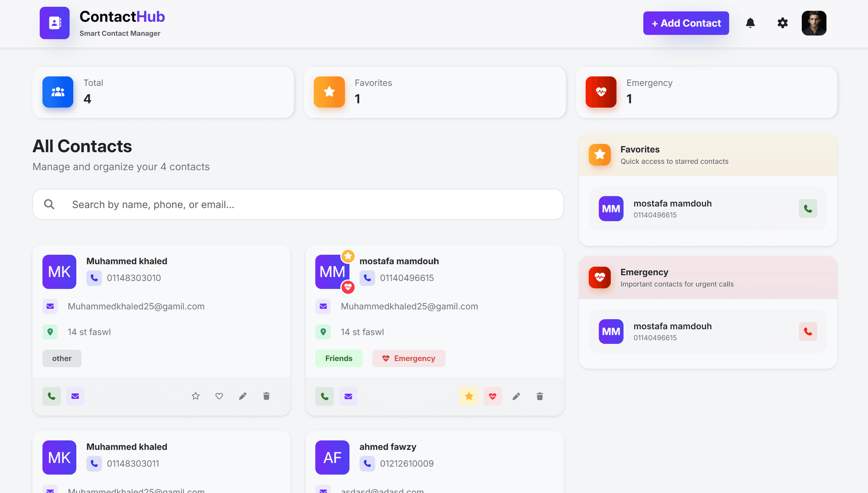This screenshot has height=493, width=868.
Task: Click the ContactHub logo icon
Action: [55, 23]
